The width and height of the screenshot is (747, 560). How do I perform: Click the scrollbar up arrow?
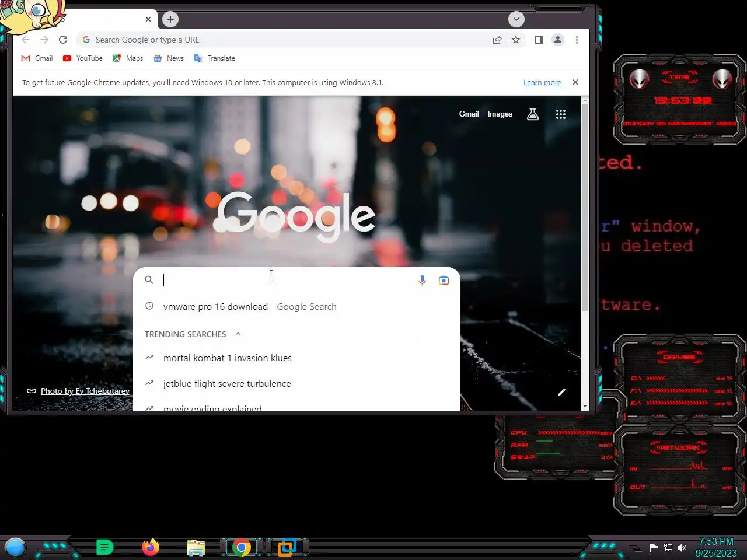pos(585,101)
